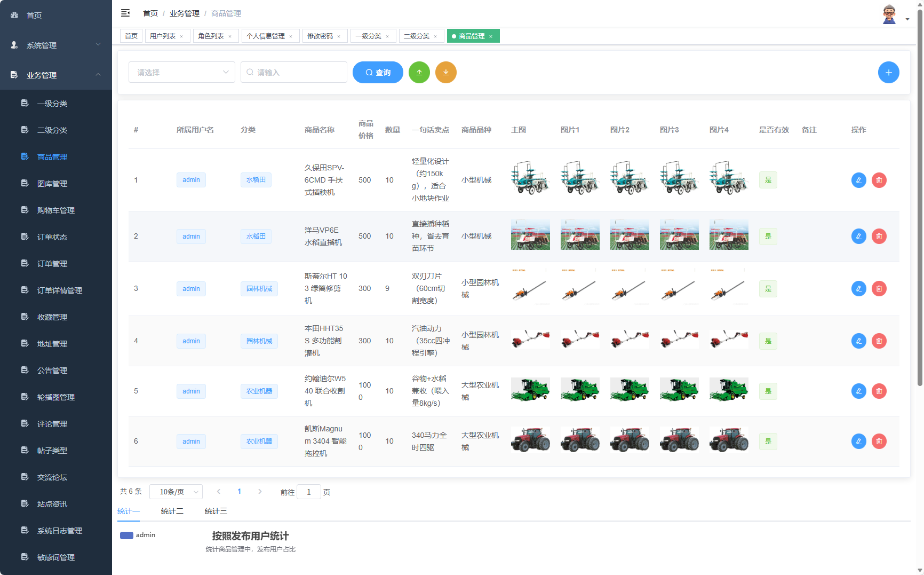Collapse the 业务管理 submenu chevron
The width and height of the screenshot is (924, 575).
98,75
